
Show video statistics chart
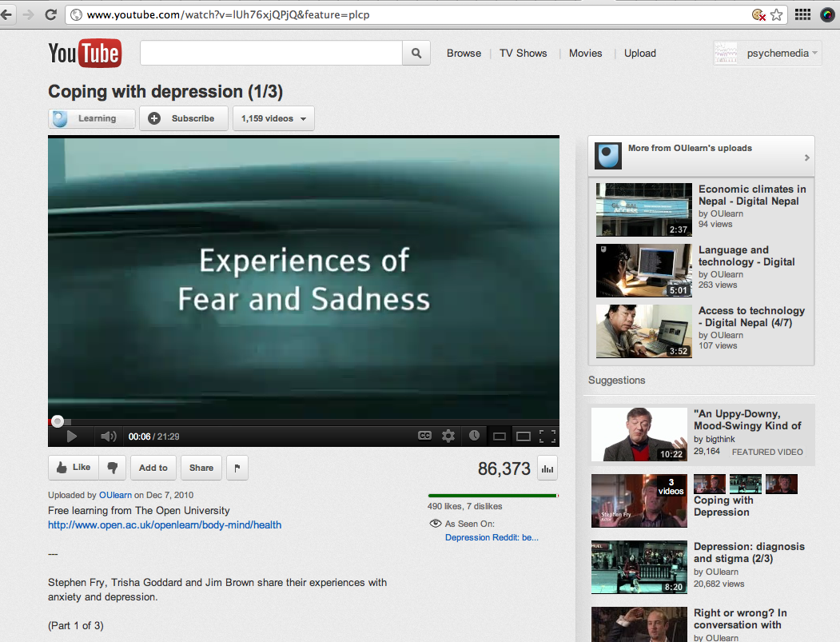tap(547, 469)
